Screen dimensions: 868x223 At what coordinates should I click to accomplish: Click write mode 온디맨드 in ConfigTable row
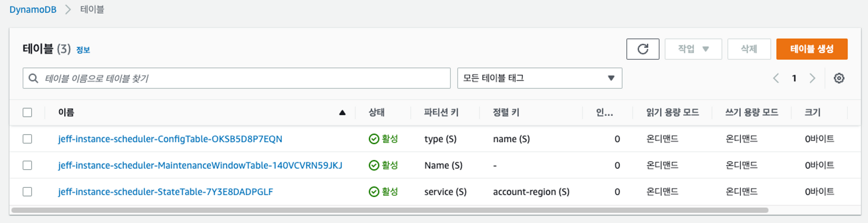click(x=742, y=139)
